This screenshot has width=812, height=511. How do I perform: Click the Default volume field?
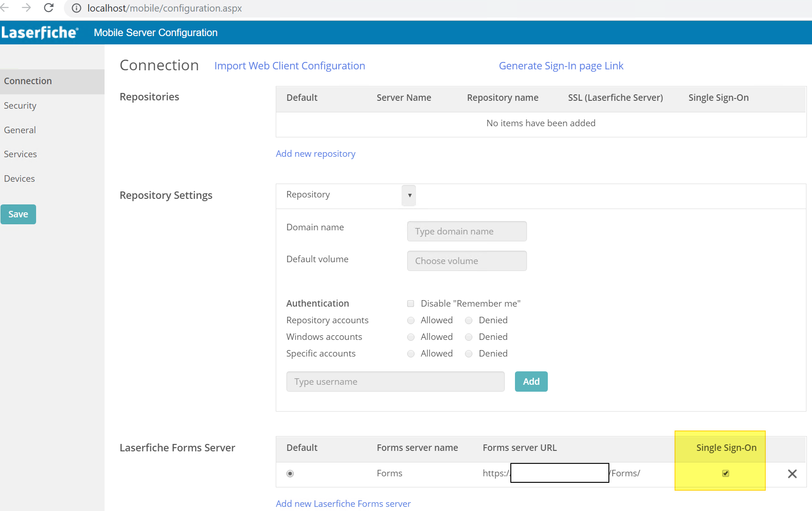pos(467,261)
